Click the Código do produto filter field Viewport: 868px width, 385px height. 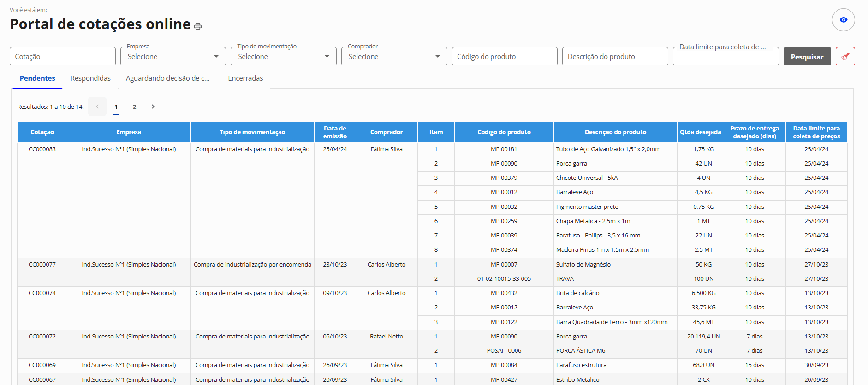coord(504,56)
